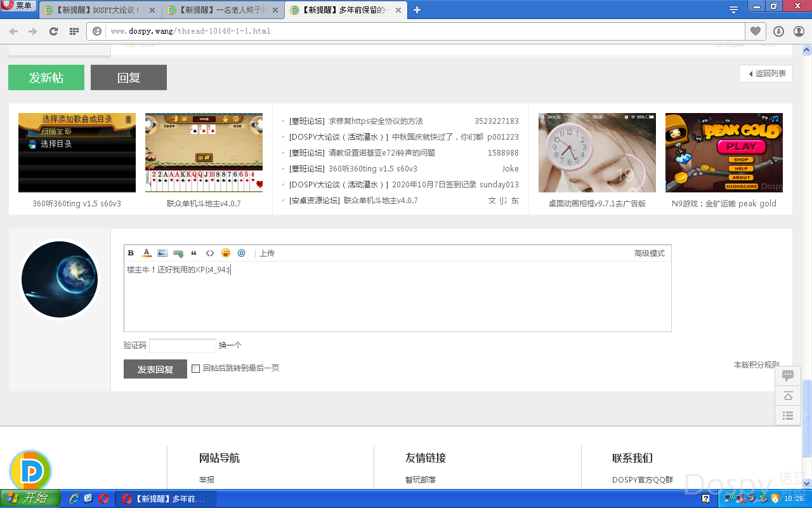Open DOSPY官方QQ群 contact link

[643, 480]
